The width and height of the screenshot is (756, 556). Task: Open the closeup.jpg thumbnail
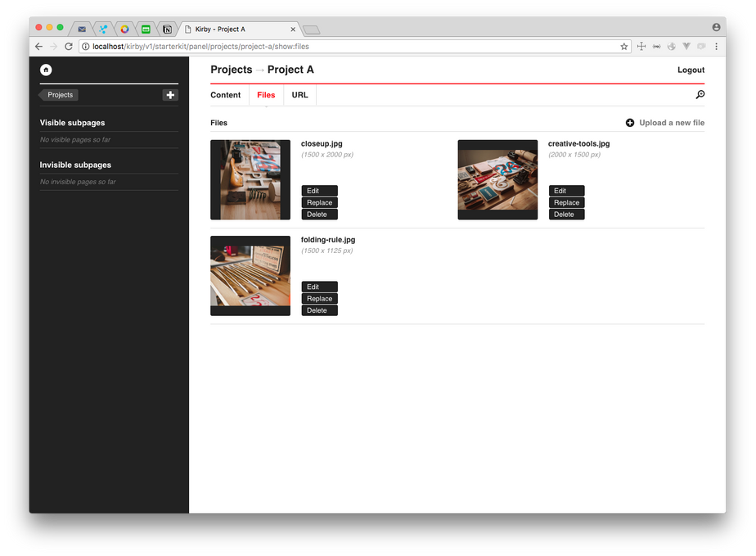[x=250, y=179]
